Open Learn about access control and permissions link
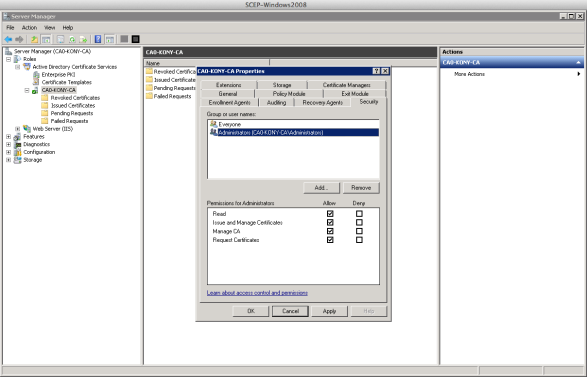This screenshot has height=377, width=587. click(257, 293)
